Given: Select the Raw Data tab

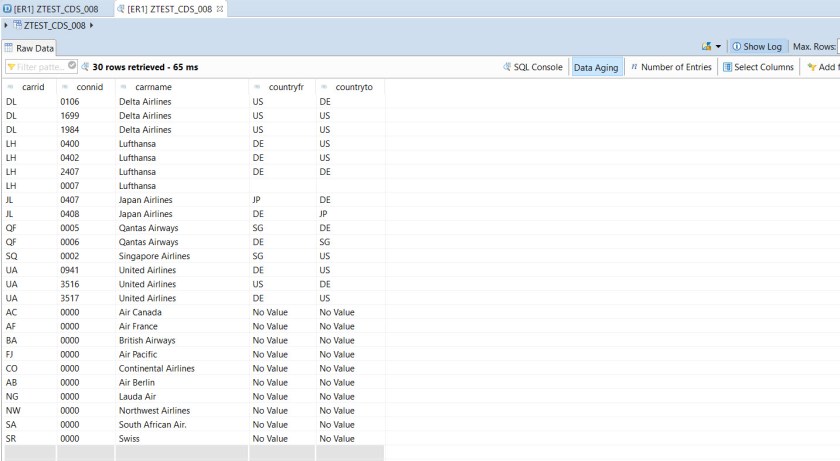Looking at the screenshot, I should (29, 48).
